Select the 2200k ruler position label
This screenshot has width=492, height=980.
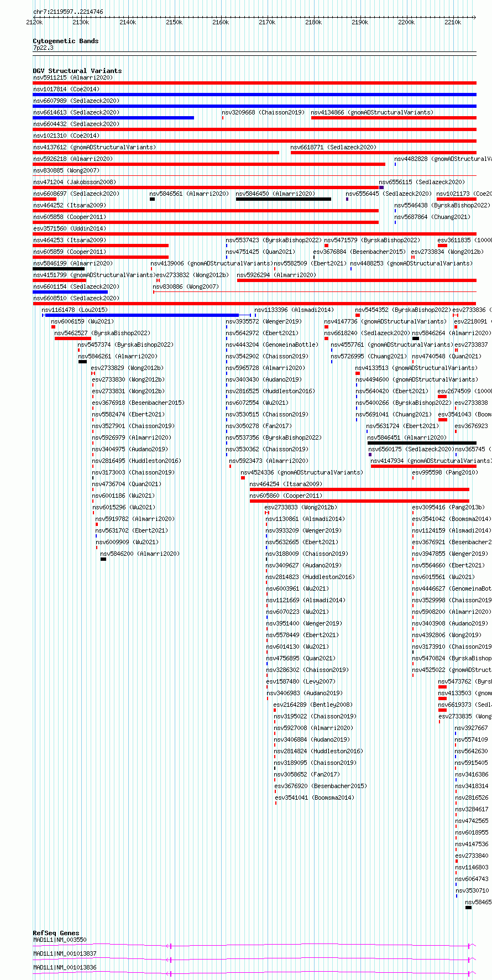coord(406,22)
